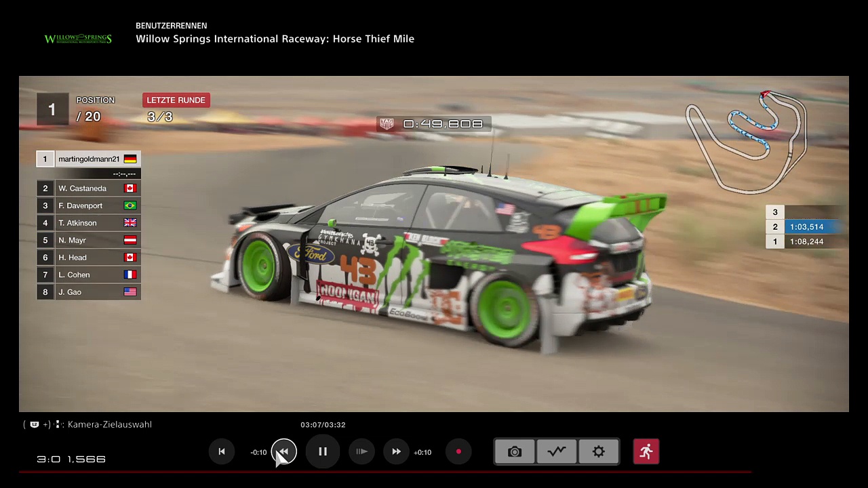Open the telemetry graph icon
Image resolution: width=868 pixels, height=488 pixels.
pyautogui.click(x=557, y=452)
